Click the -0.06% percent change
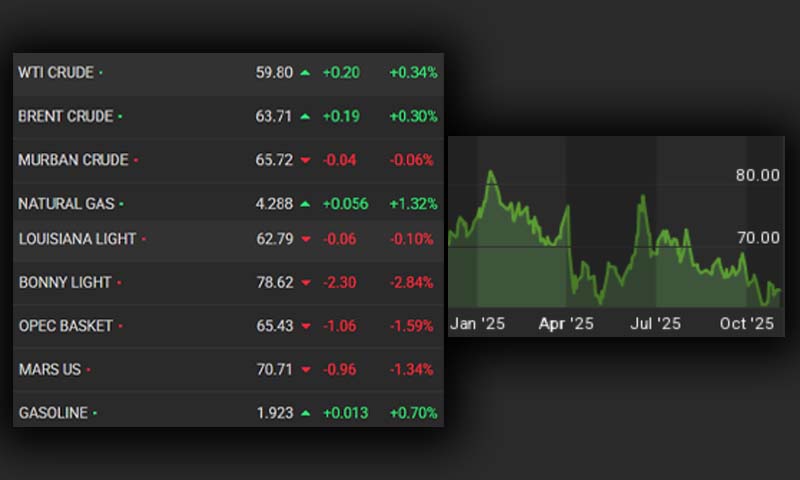The width and height of the screenshot is (800, 480). [x=411, y=160]
